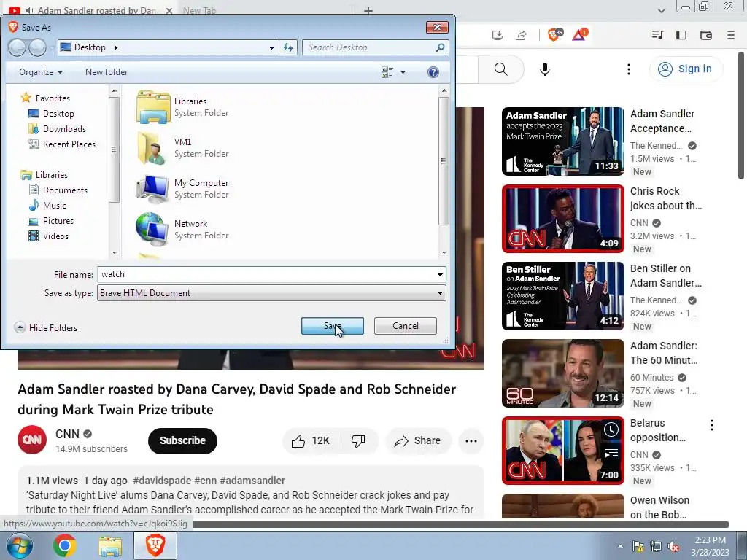
Task: Cancel the Save As dialog
Action: click(406, 326)
